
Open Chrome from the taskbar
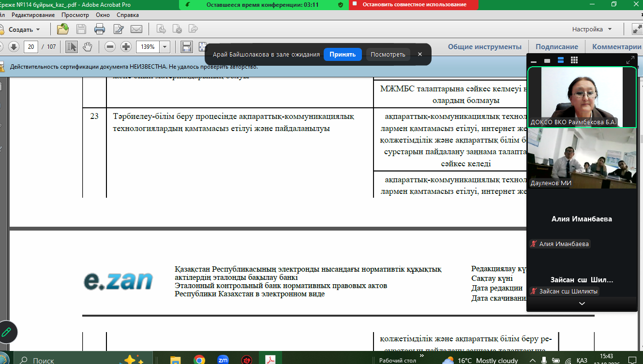point(199,360)
